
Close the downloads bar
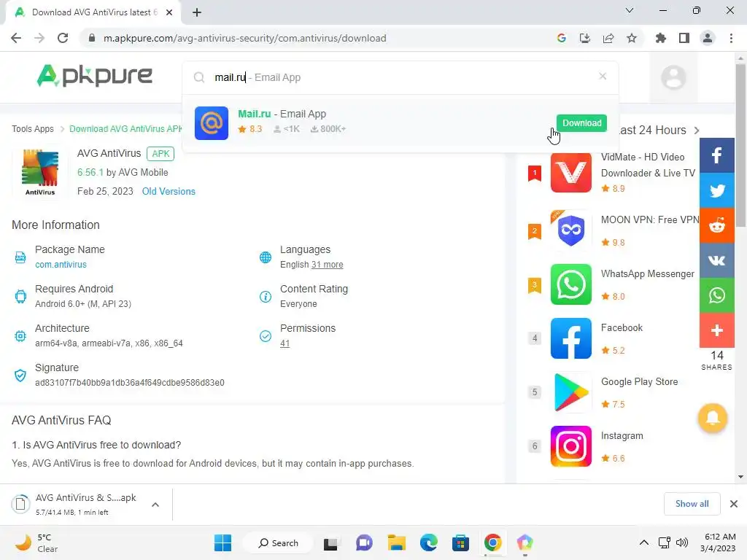(x=734, y=504)
